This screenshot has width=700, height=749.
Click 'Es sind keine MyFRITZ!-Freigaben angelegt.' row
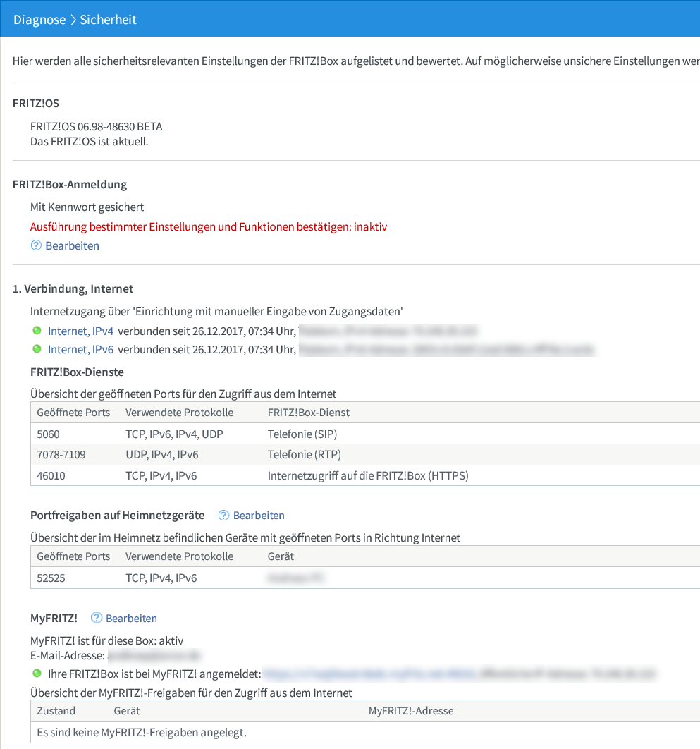pyautogui.click(x=365, y=732)
